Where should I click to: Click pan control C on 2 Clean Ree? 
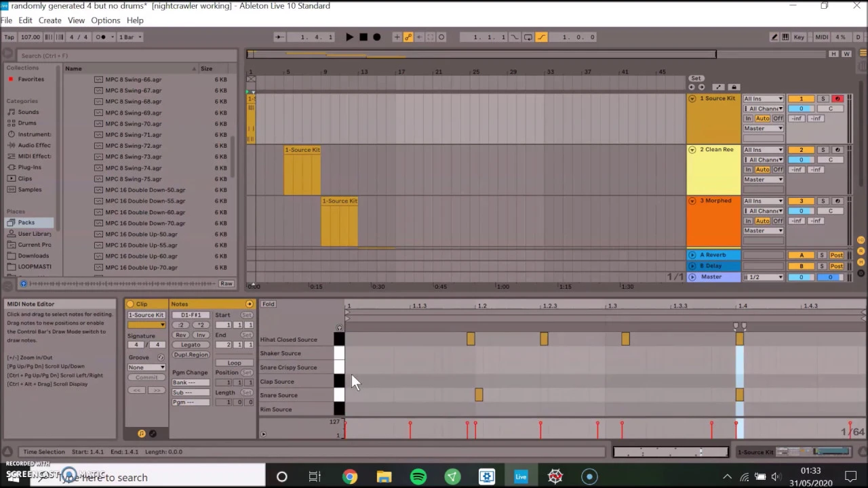tap(830, 160)
